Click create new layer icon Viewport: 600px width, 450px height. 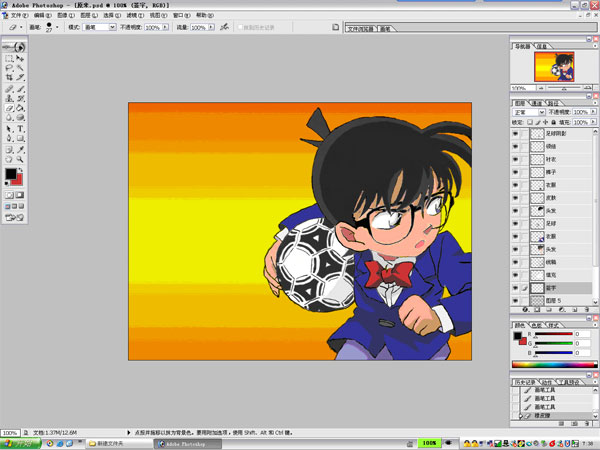pyautogui.click(x=575, y=310)
